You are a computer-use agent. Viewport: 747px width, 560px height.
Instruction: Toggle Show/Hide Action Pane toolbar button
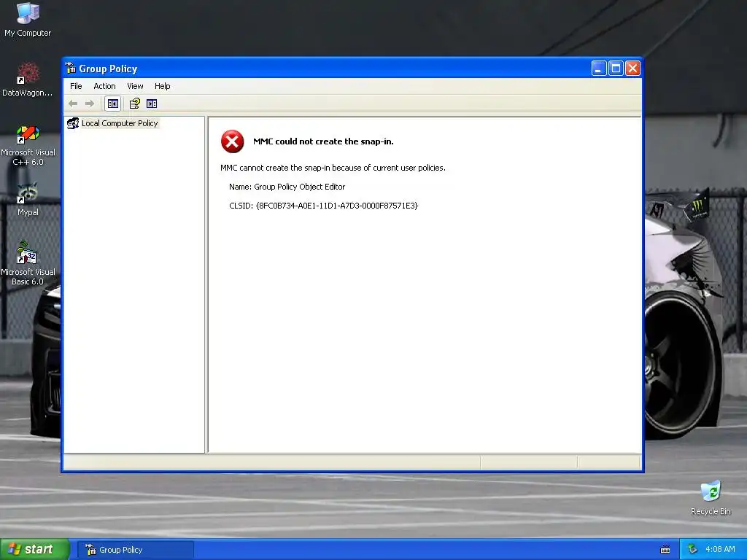152,104
